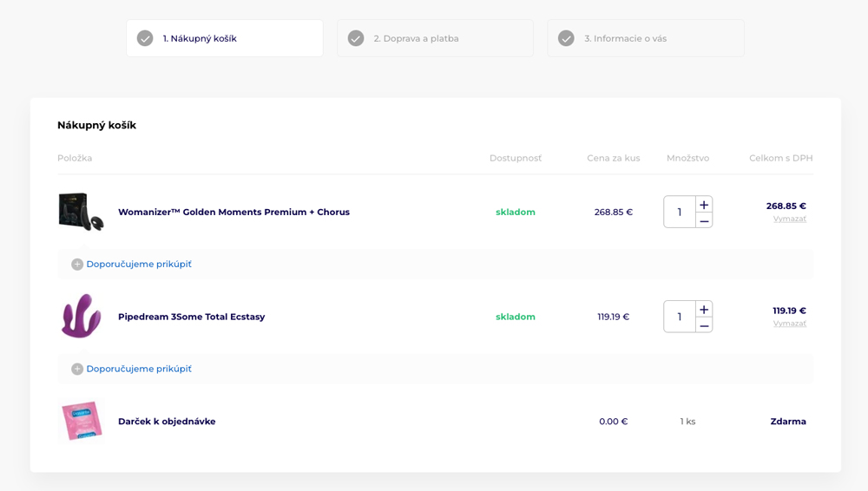Viewport: 868px width, 491px height.
Task: Open step 1. Nákupný košík tab
Action: pos(225,38)
